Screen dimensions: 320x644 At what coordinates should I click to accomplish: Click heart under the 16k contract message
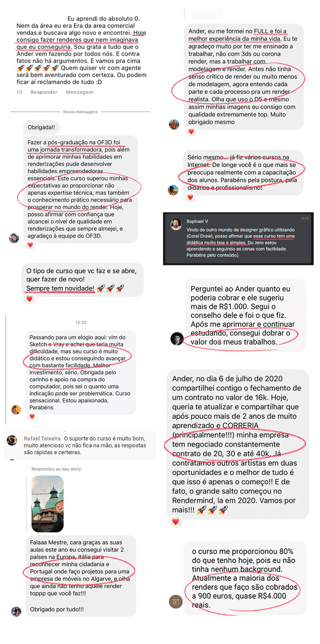tap(176, 522)
